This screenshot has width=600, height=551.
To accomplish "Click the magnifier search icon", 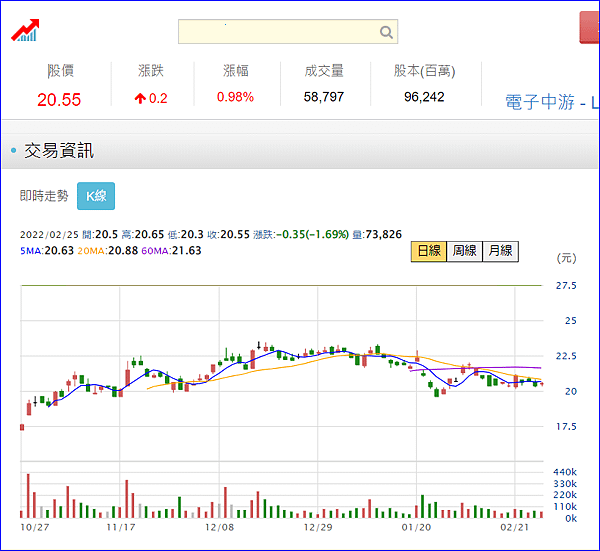I will coord(386,33).
